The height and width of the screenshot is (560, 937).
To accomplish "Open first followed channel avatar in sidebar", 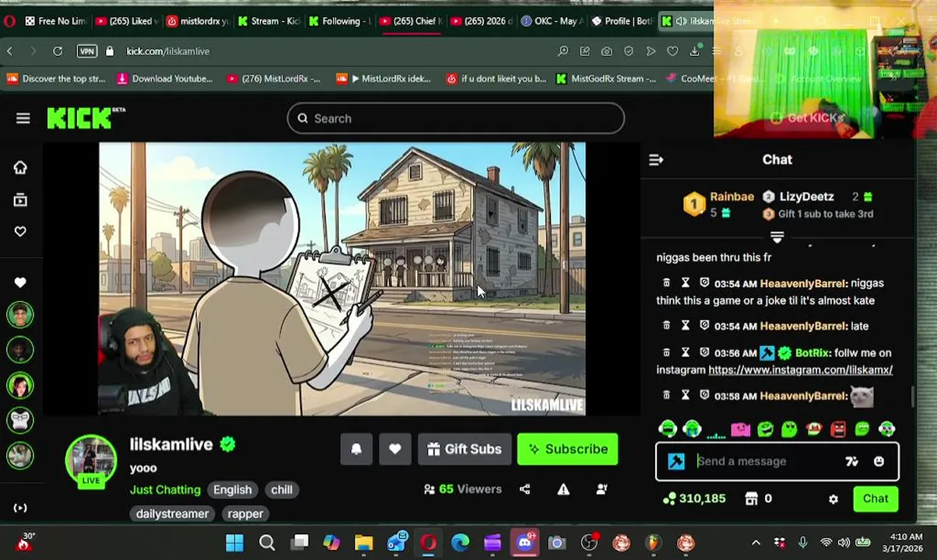I will (20, 315).
